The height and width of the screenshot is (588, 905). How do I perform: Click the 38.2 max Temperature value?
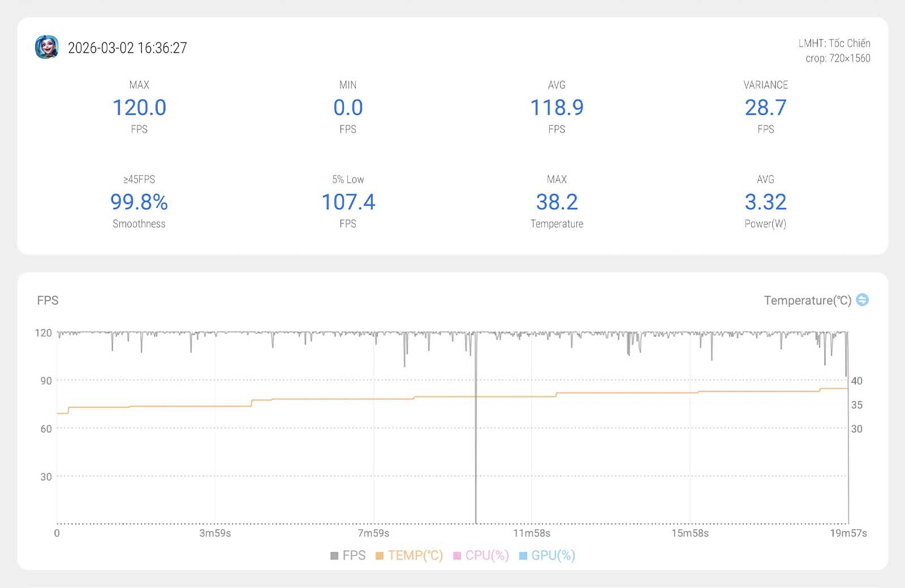[557, 202]
